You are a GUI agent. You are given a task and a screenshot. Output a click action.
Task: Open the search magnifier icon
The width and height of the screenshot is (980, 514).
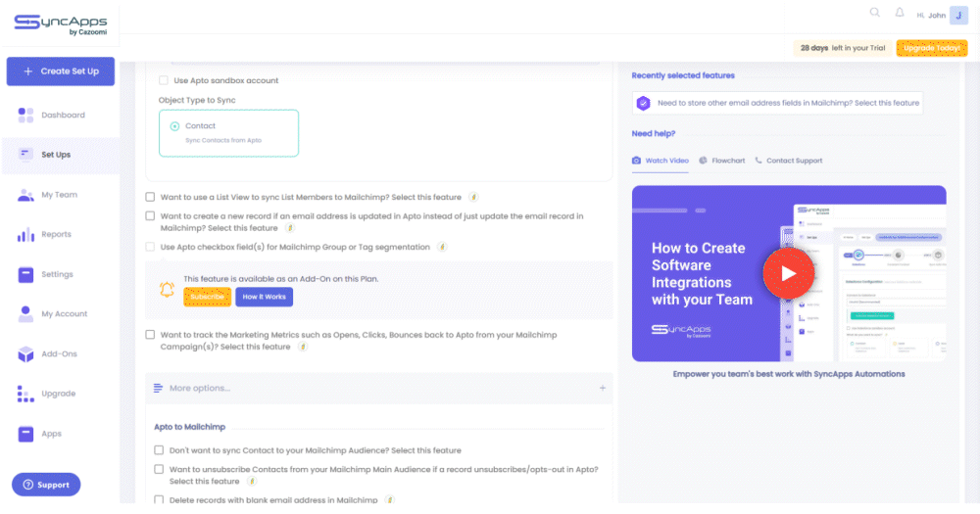click(875, 13)
